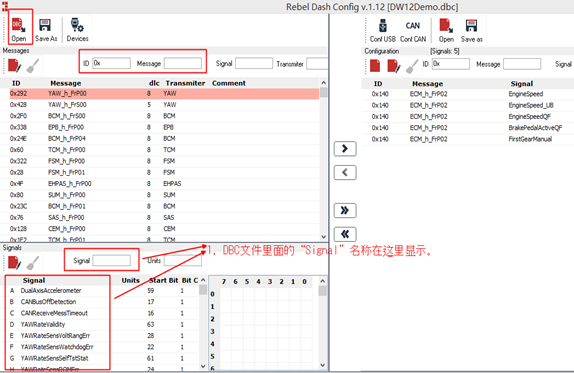Click the Signal filter field in Messages panel
This screenshot has height=373, width=574.
click(254, 63)
